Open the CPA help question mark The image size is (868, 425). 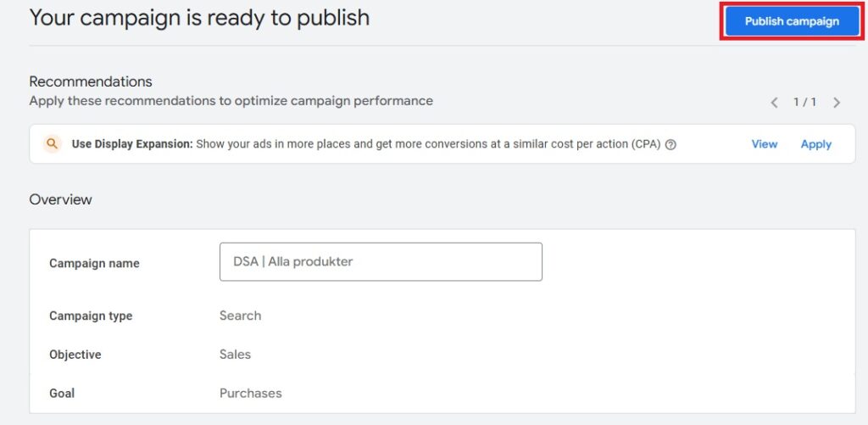pos(670,144)
